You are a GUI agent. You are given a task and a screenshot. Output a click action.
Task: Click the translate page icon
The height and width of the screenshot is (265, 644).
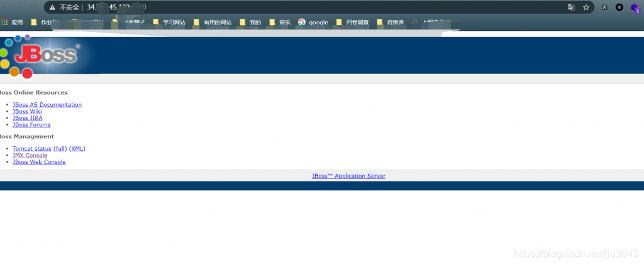coord(571,7)
